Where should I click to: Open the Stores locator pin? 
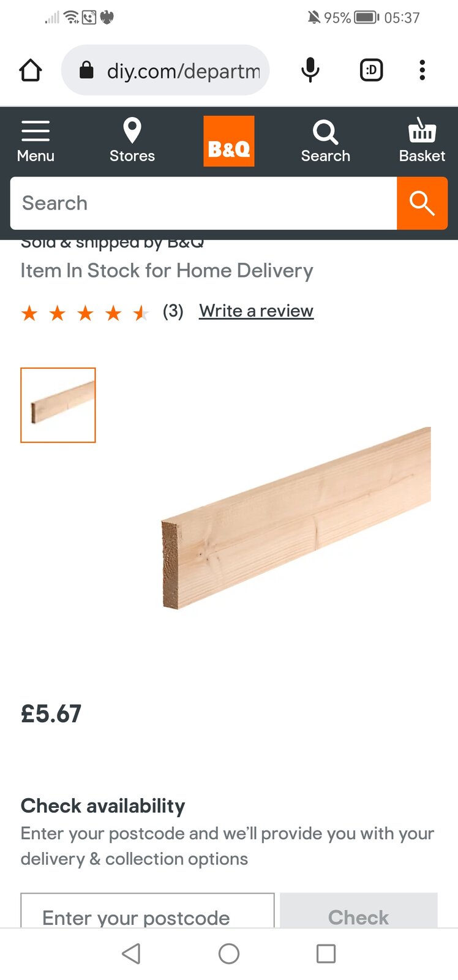[x=132, y=141]
